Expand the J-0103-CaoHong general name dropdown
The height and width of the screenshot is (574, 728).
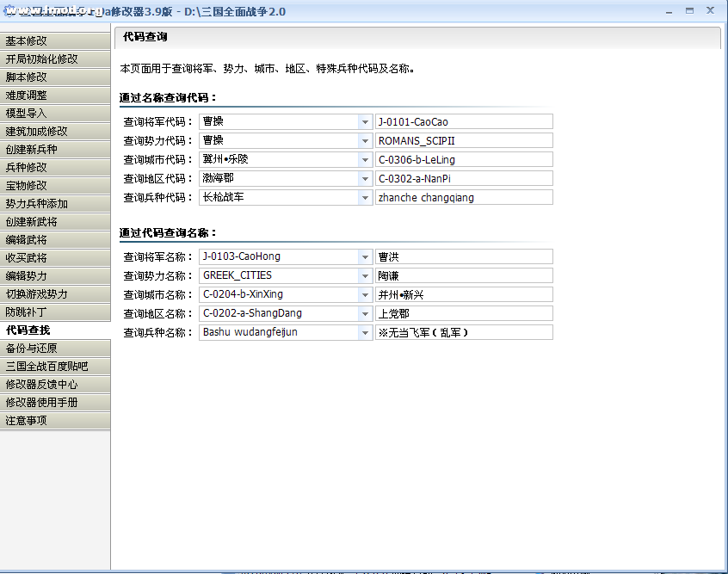pos(365,257)
